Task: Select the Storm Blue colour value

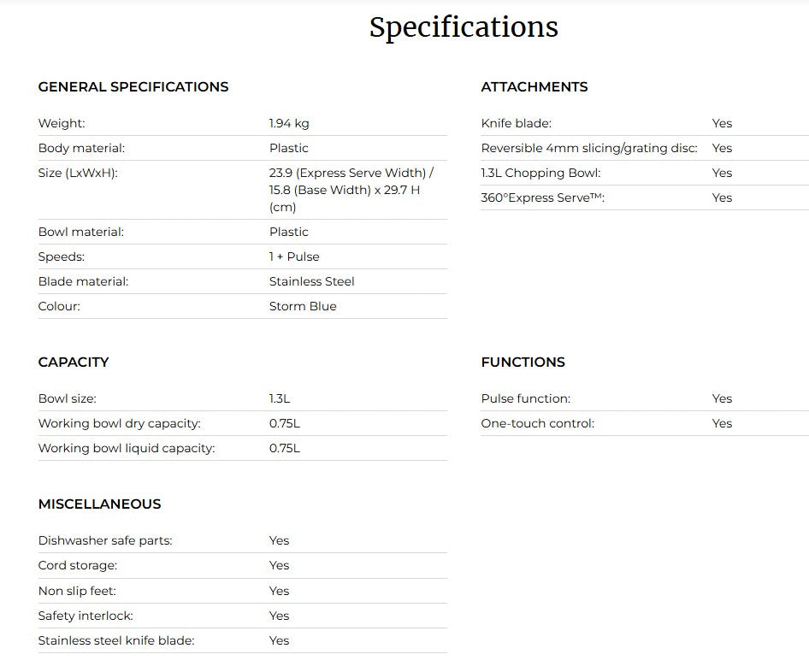Action: (303, 306)
